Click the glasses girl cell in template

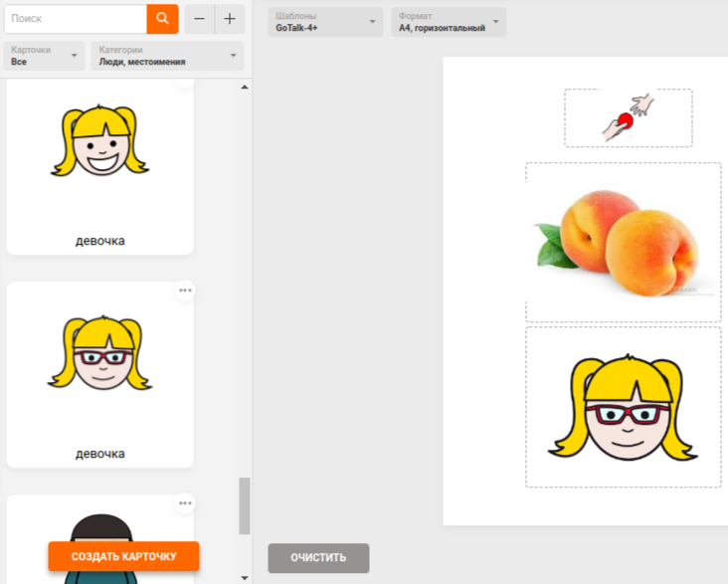(623, 408)
